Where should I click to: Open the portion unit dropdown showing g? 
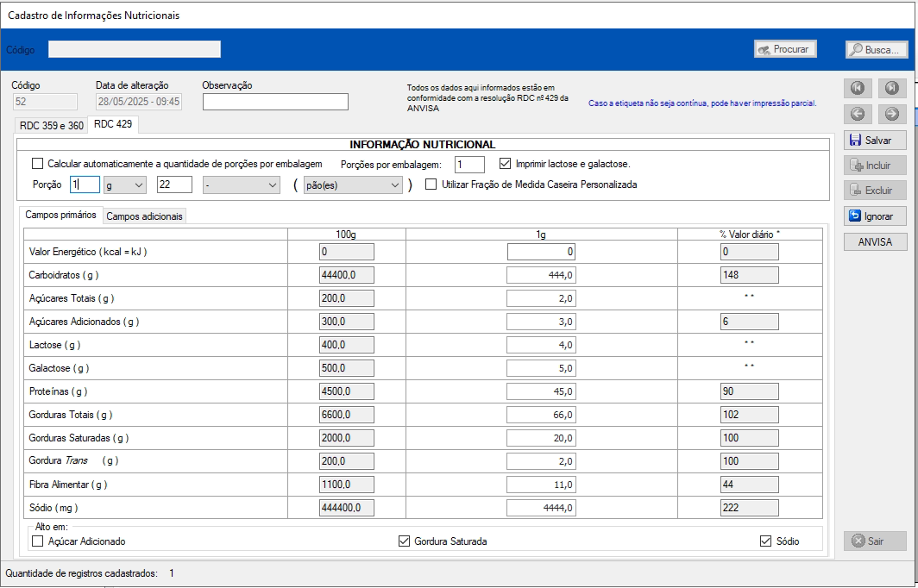pyautogui.click(x=125, y=185)
